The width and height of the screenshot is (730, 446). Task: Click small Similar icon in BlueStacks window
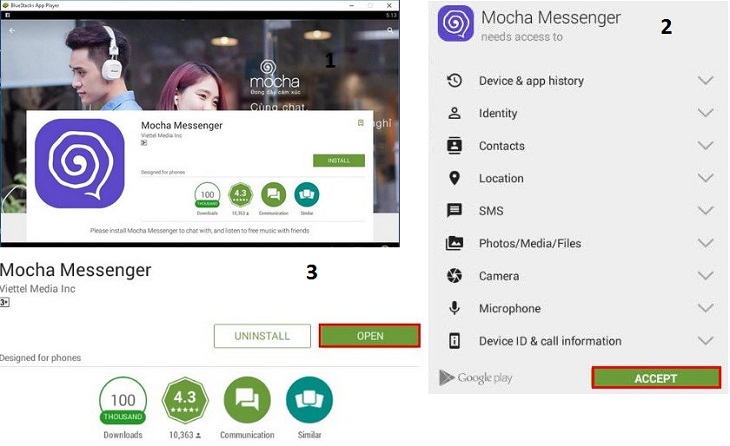point(307,195)
